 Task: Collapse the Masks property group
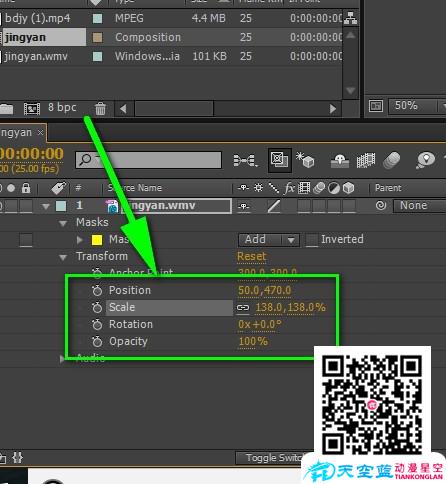pos(63,223)
